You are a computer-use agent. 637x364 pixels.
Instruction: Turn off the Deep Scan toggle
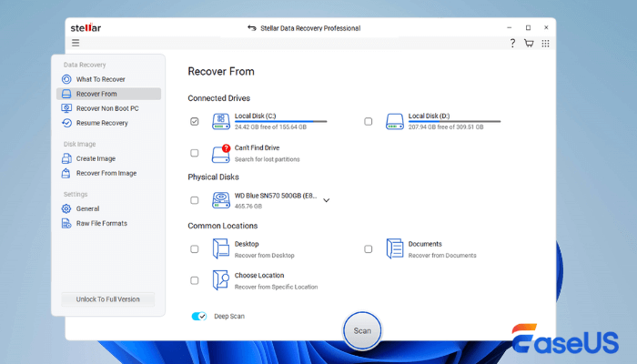199,316
